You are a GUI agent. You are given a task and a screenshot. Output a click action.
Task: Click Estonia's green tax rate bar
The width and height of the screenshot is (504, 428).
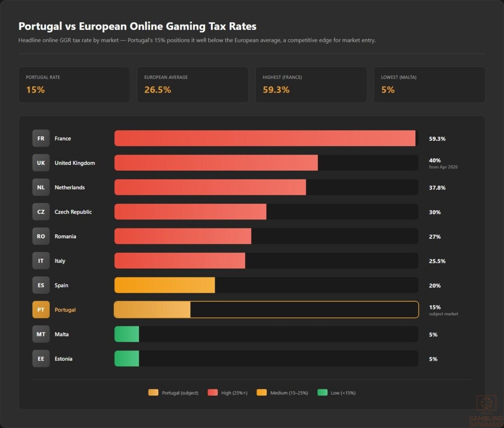tap(126, 359)
